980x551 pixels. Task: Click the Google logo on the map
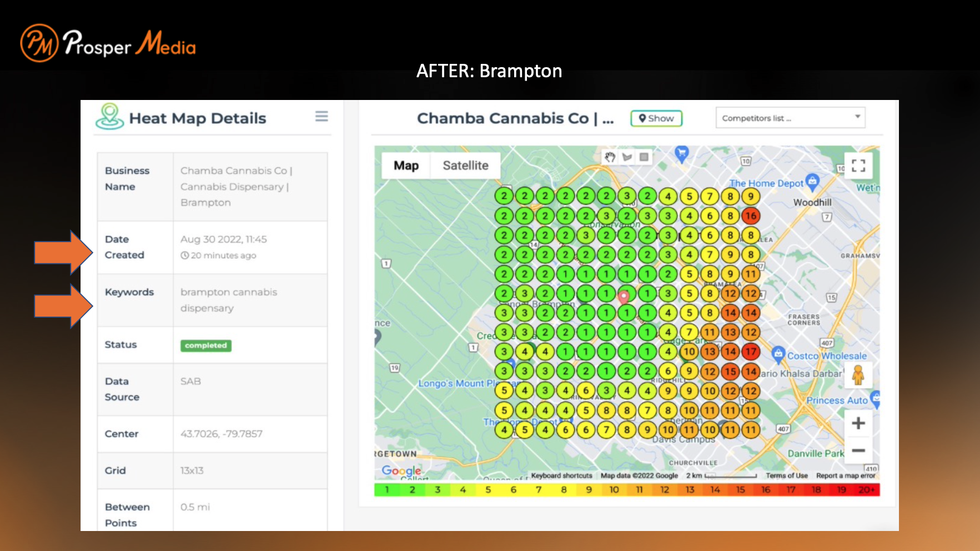[401, 471]
